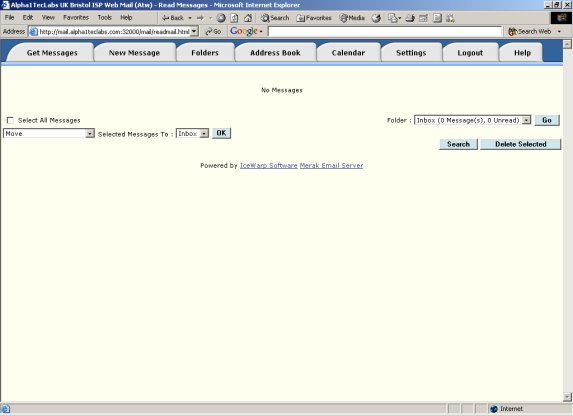This screenshot has height=416, width=573.
Task: Click the page icon in the address bar
Action: pyautogui.click(x=33, y=31)
